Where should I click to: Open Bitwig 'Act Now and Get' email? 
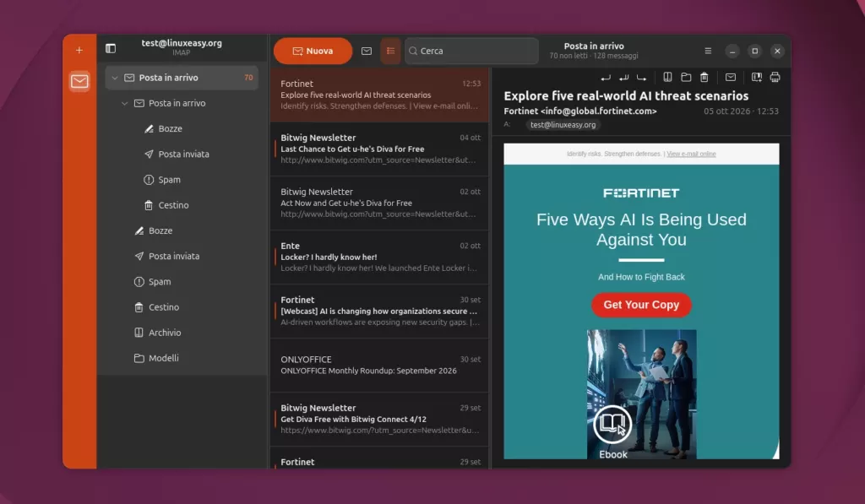coord(379,203)
